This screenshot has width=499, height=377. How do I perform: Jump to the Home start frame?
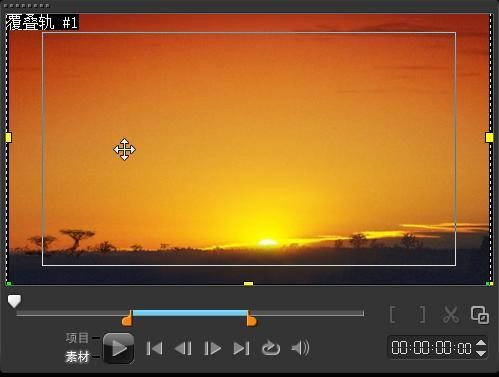pos(154,349)
